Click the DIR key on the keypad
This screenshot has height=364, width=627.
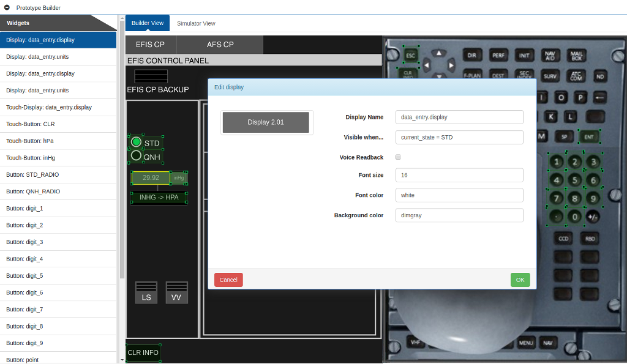(472, 56)
